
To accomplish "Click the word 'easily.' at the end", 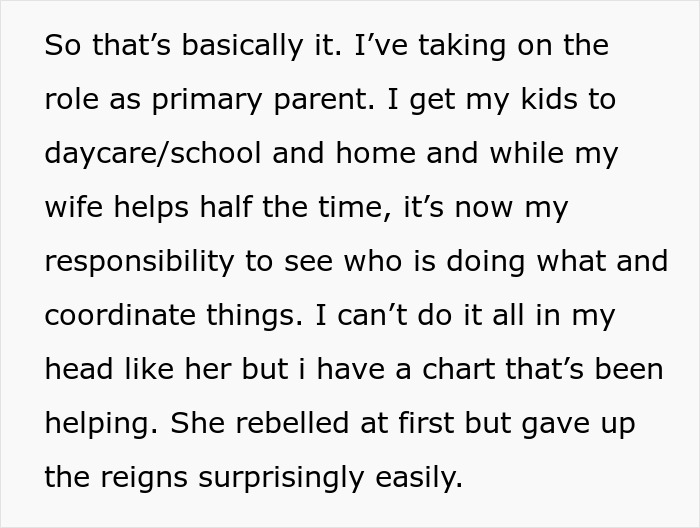I will point(419,478).
